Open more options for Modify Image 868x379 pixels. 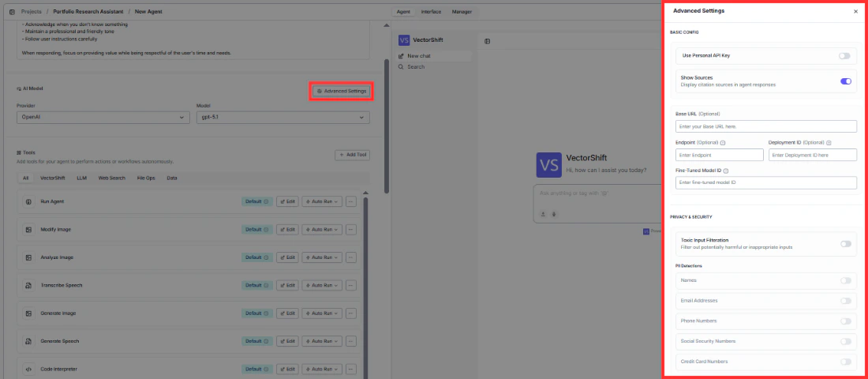pos(351,230)
